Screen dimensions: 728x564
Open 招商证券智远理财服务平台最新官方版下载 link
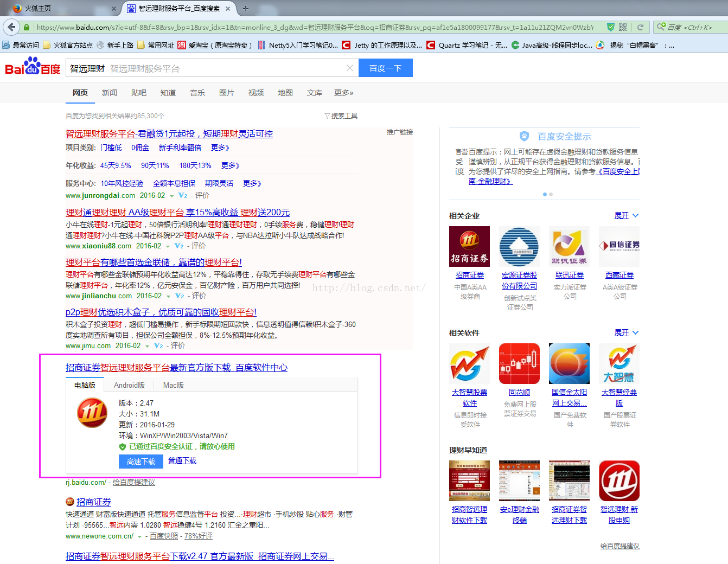pyautogui.click(x=177, y=368)
